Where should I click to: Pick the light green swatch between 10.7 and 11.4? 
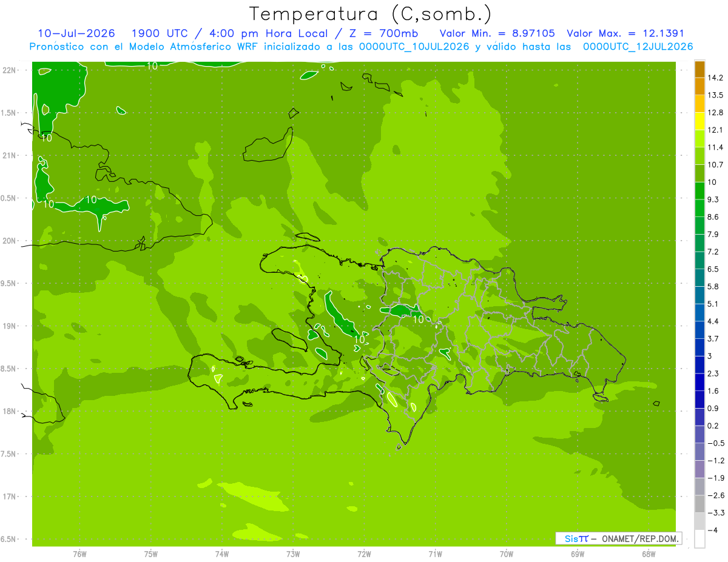(x=699, y=156)
